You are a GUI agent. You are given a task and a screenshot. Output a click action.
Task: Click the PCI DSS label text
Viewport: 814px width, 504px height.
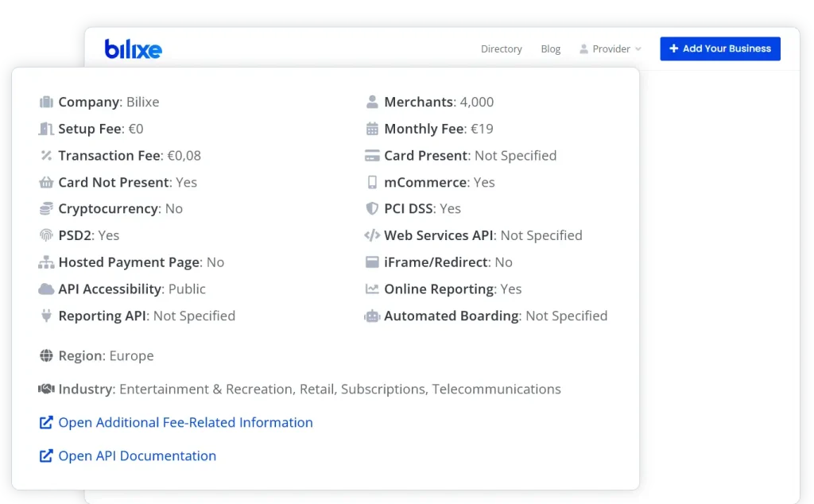tap(409, 208)
